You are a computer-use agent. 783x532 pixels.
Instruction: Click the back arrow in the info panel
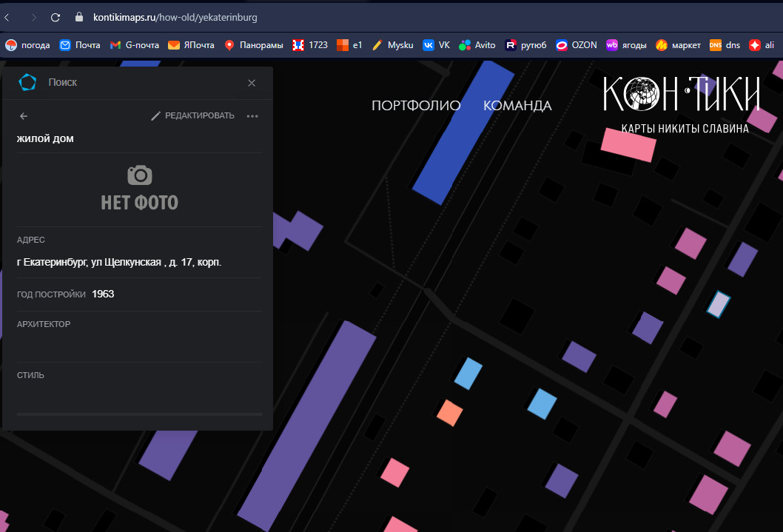click(x=24, y=116)
